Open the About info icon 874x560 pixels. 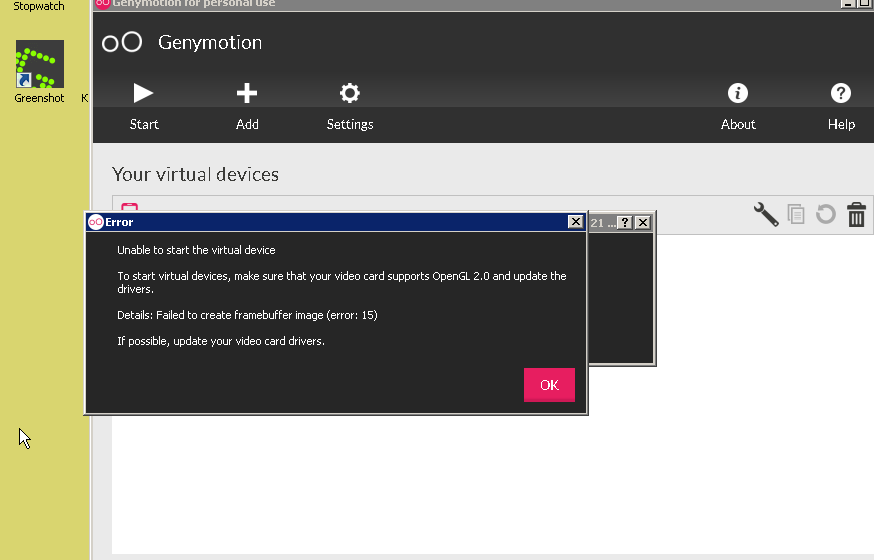(x=737, y=93)
